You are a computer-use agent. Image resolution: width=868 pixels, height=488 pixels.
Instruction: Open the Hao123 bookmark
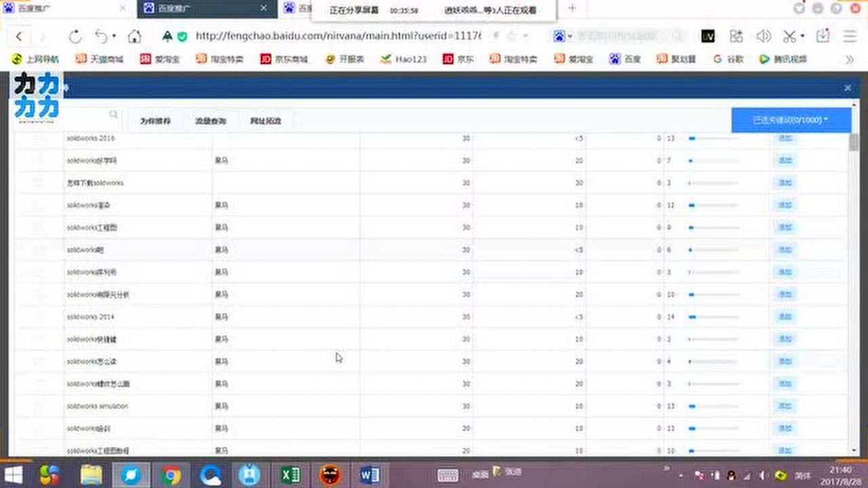coord(404,59)
